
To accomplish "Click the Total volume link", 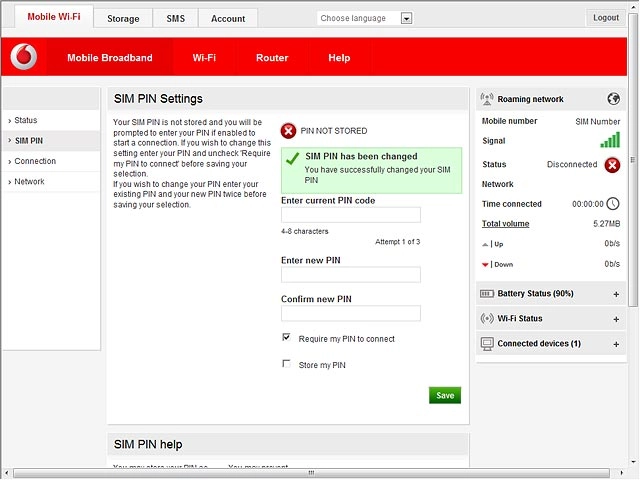I will 505,224.
